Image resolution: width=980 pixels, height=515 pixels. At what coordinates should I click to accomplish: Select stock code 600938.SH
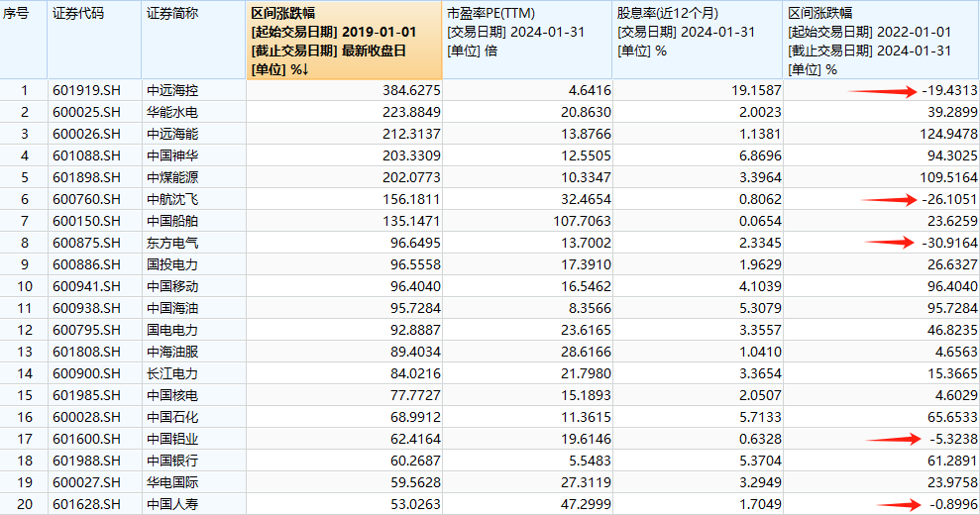click(86, 308)
